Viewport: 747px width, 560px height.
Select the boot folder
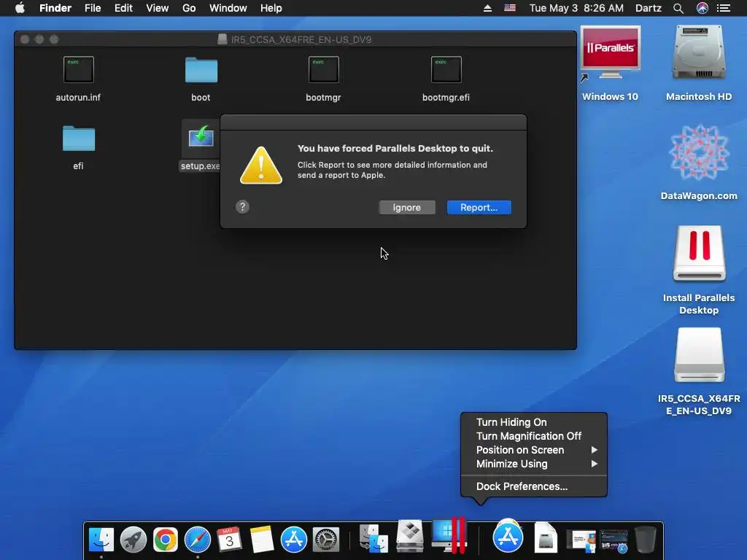(201, 70)
